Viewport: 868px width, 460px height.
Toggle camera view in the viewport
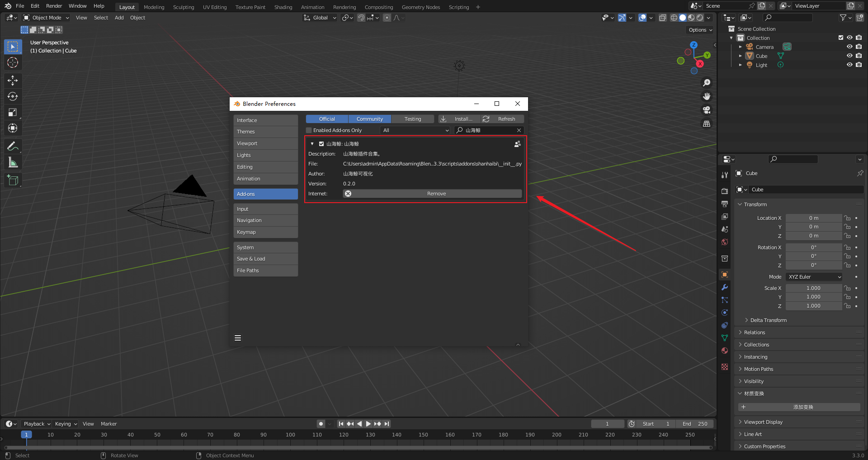click(707, 110)
